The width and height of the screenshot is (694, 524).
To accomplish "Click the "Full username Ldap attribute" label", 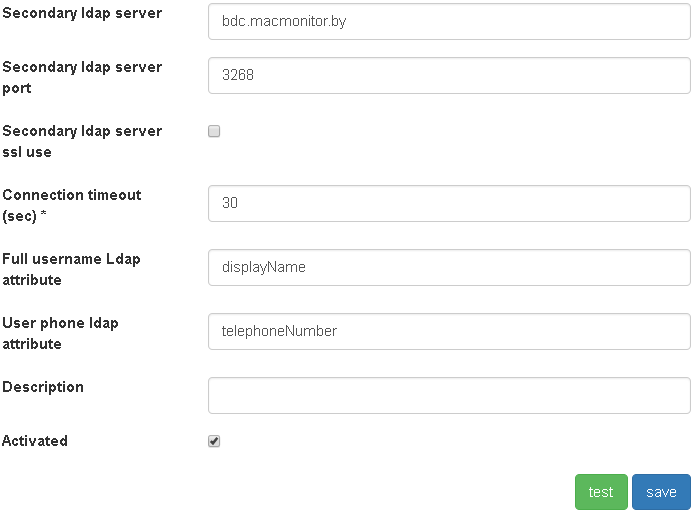I will pos(71,269).
